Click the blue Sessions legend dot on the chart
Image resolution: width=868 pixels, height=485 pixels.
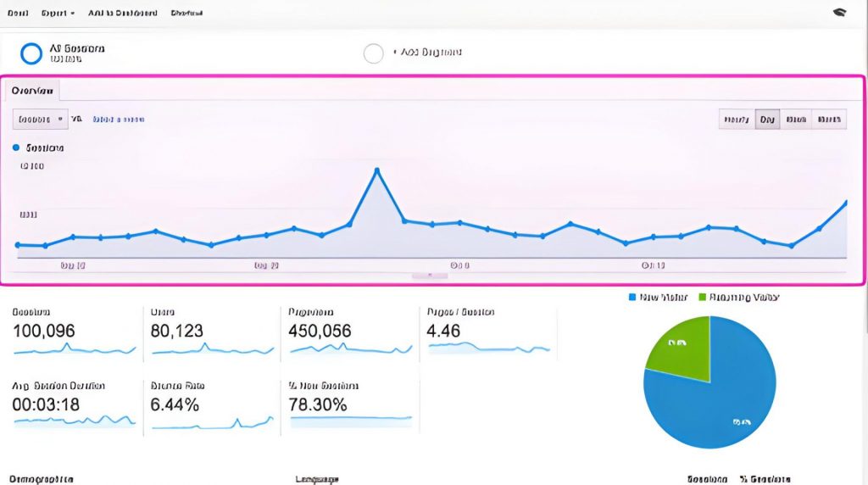click(17, 148)
